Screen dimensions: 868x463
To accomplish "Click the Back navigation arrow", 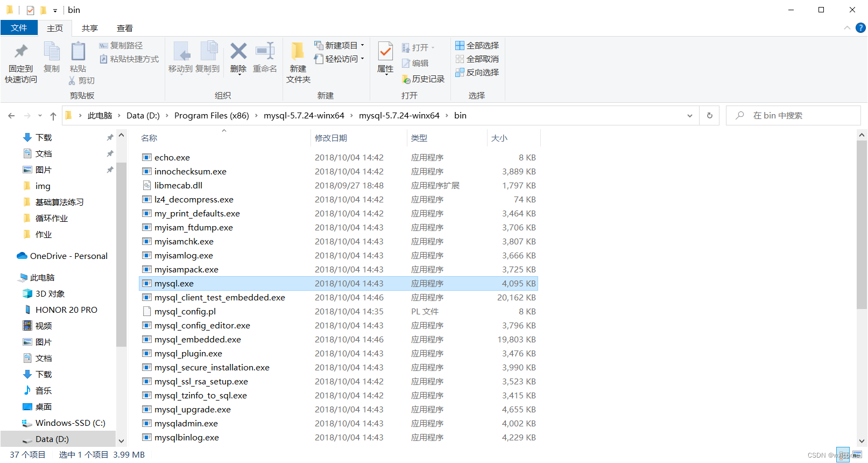I will [11, 116].
